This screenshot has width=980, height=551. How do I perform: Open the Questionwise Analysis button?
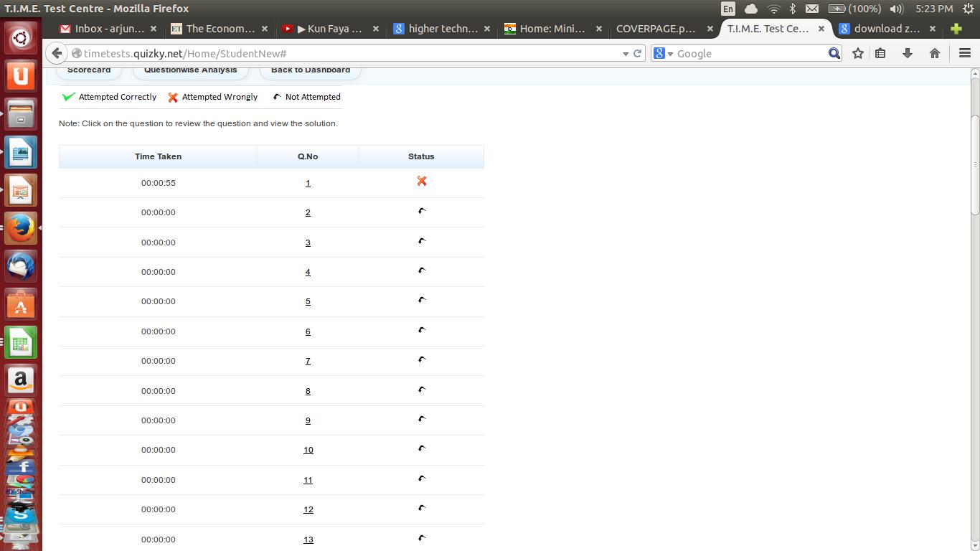(190, 70)
